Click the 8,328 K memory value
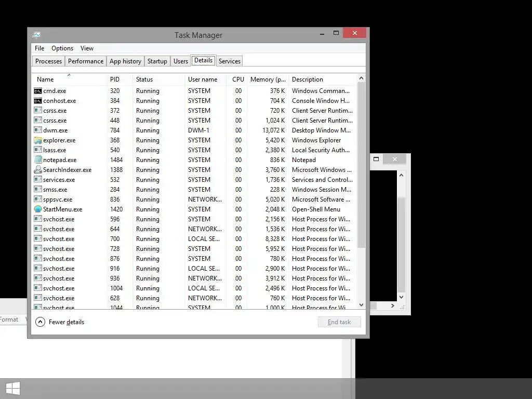The height and width of the screenshot is (399, 532). (x=275, y=239)
